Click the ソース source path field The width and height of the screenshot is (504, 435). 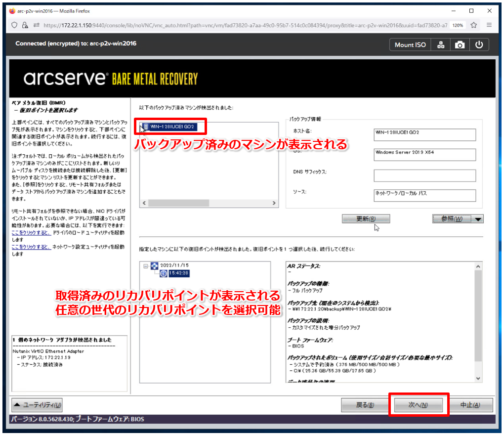[x=424, y=195]
